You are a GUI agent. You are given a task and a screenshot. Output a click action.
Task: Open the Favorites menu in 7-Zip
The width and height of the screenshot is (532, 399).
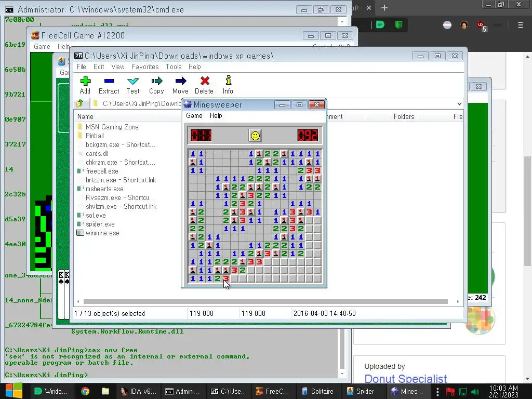coord(145,67)
